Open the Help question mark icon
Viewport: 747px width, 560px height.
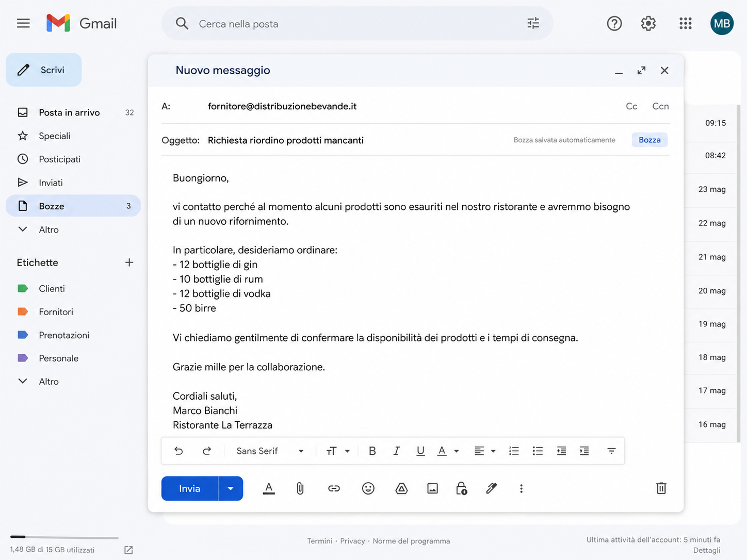(614, 23)
